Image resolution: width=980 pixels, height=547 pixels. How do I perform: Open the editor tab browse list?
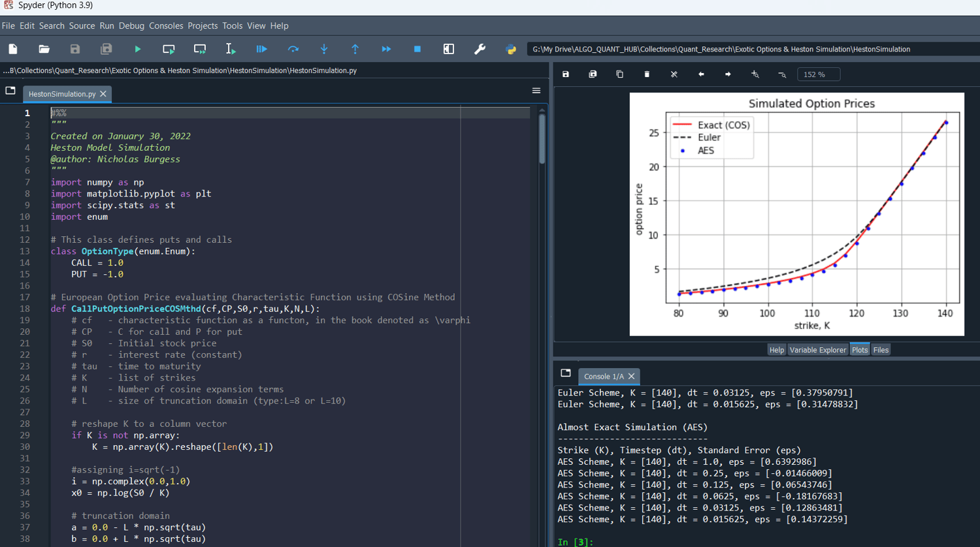click(10, 91)
